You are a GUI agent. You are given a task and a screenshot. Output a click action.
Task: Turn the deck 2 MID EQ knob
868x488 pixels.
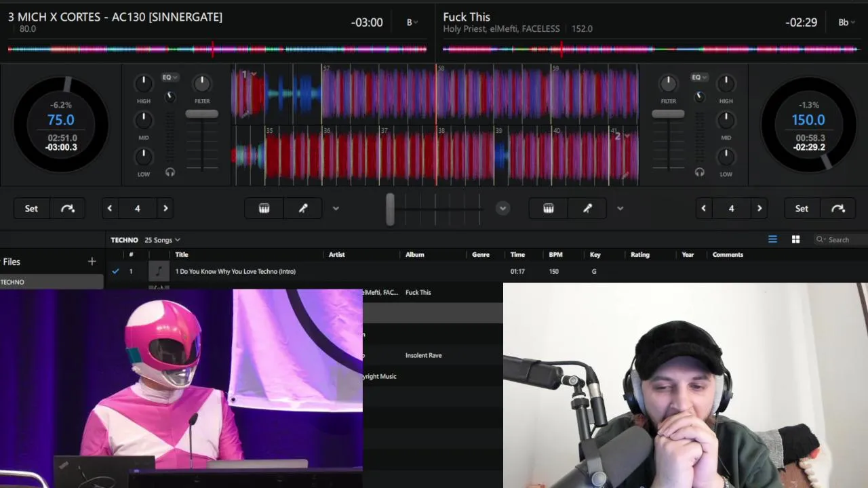pos(726,121)
